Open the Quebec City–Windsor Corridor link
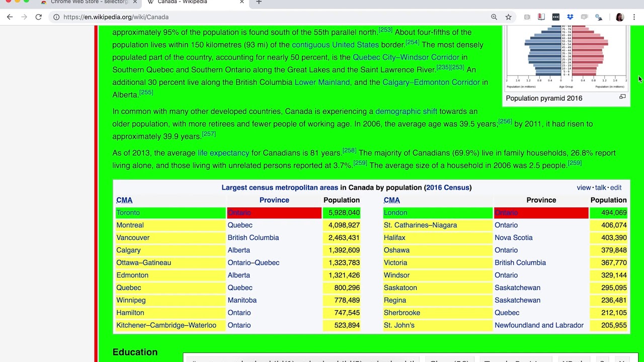Screen dimensions: 644x362 406,57
